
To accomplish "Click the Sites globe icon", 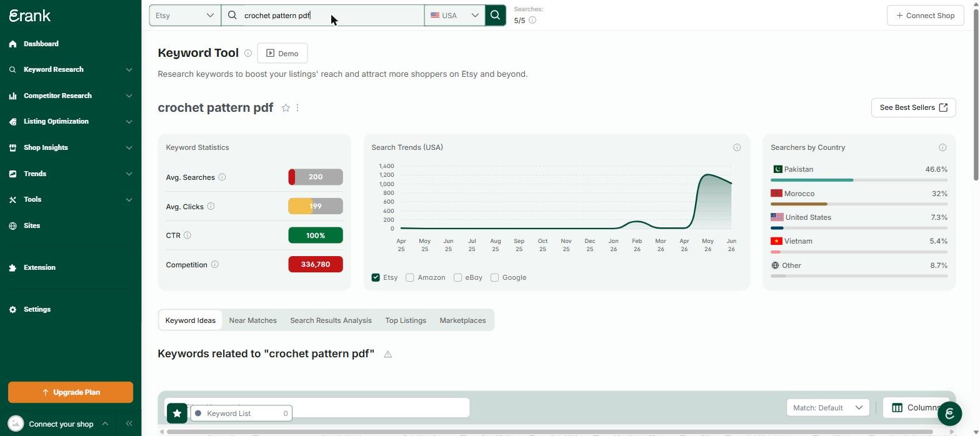I will 13,225.
